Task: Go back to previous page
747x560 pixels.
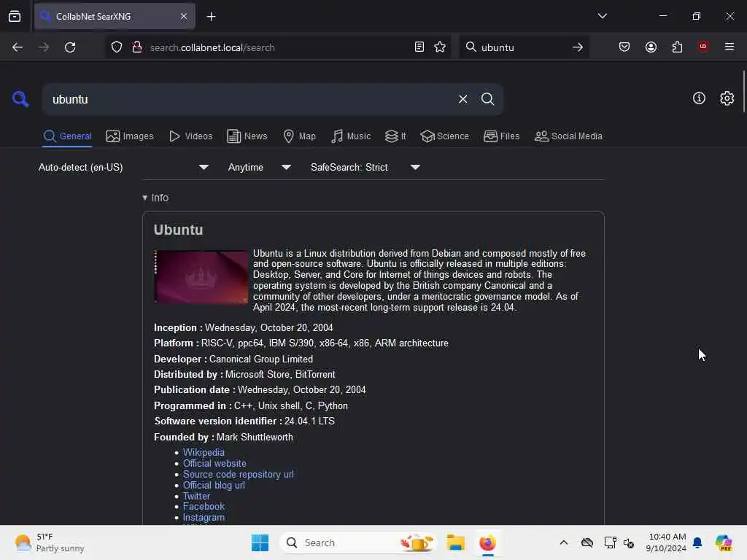Action: pyautogui.click(x=18, y=47)
